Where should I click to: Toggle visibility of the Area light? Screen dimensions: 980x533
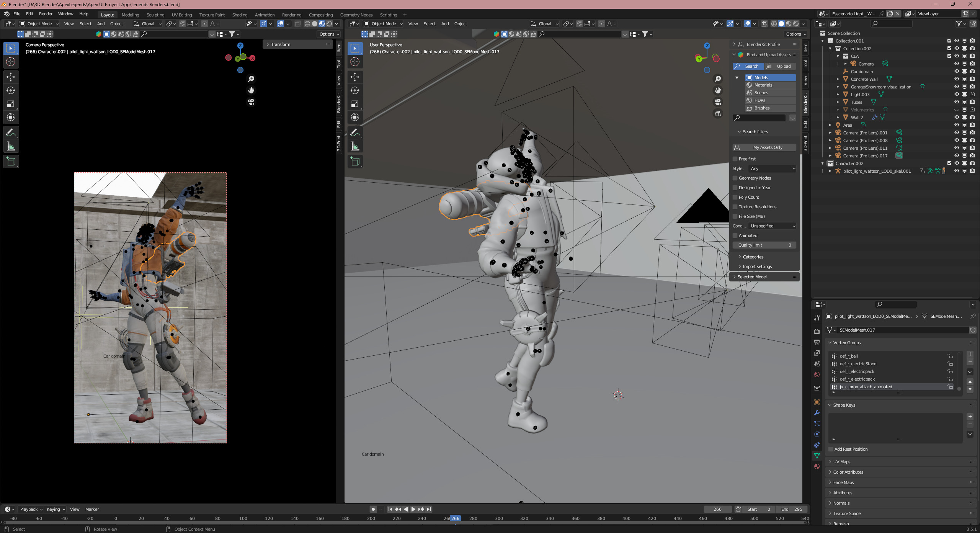[x=957, y=125]
